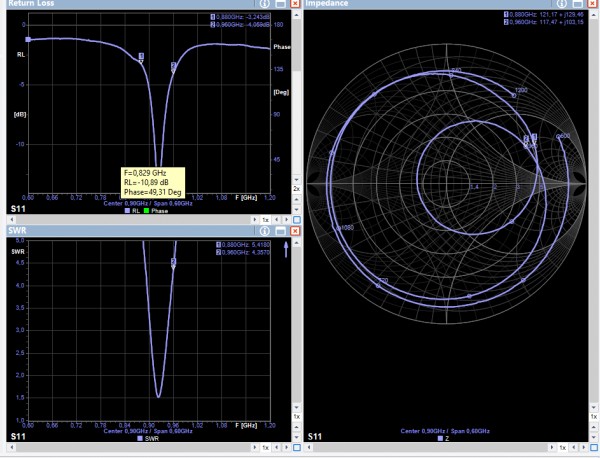This screenshot has height=458, width=600.
Task: Click the bottom down arrow under Return Loss 2x zoom
Action: [297, 209]
